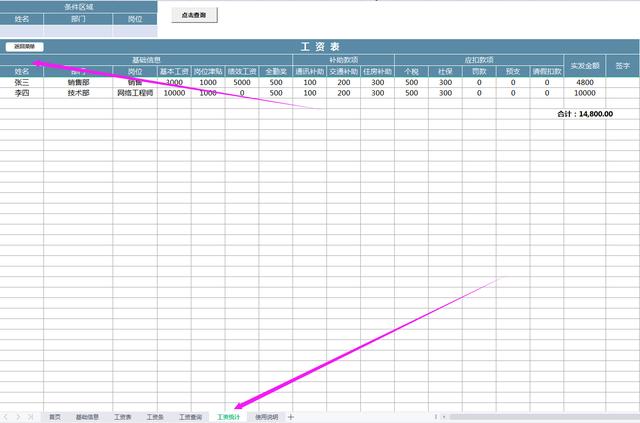Click the 点击查询 query button

click(194, 15)
